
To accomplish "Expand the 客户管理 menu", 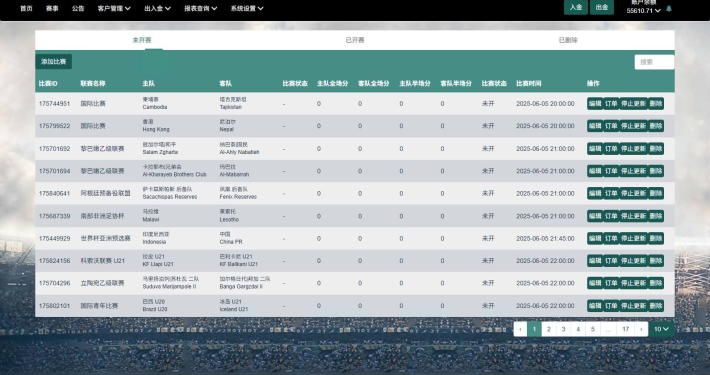I will click(x=114, y=8).
